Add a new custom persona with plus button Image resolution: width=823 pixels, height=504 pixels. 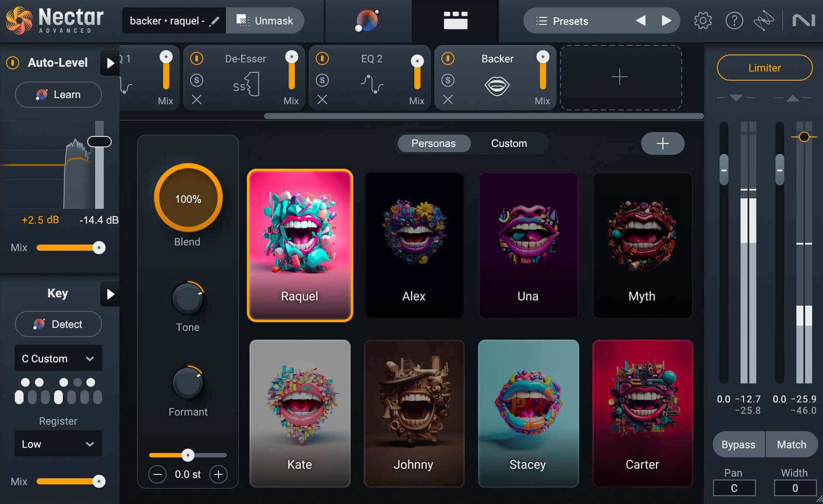662,143
